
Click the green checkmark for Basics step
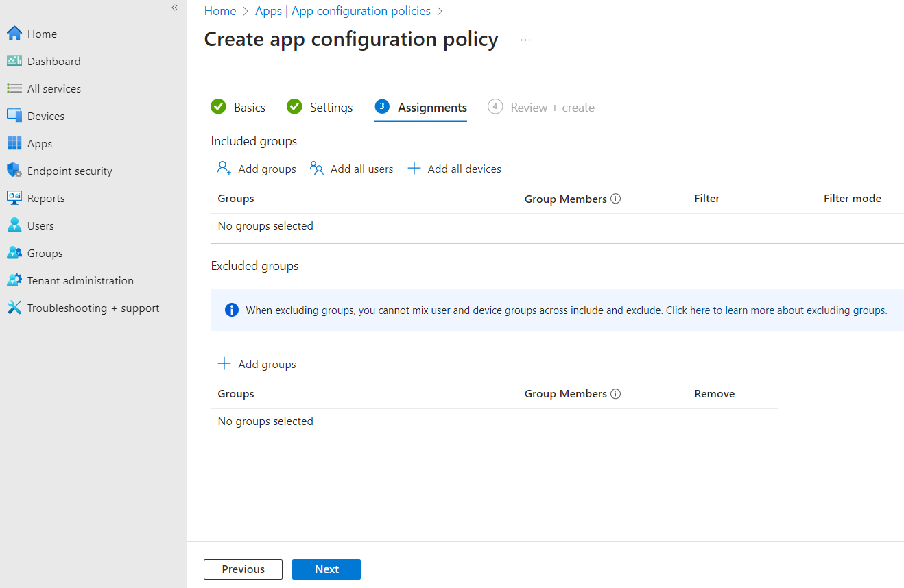[x=218, y=107]
